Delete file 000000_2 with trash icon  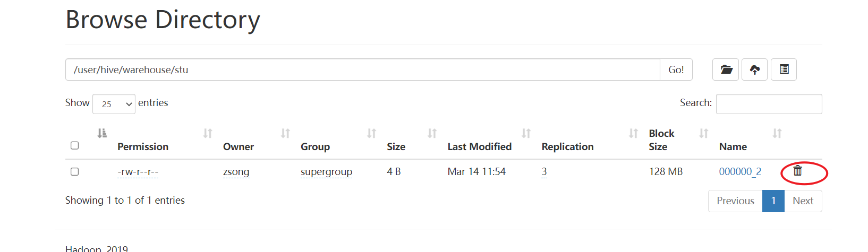(797, 171)
